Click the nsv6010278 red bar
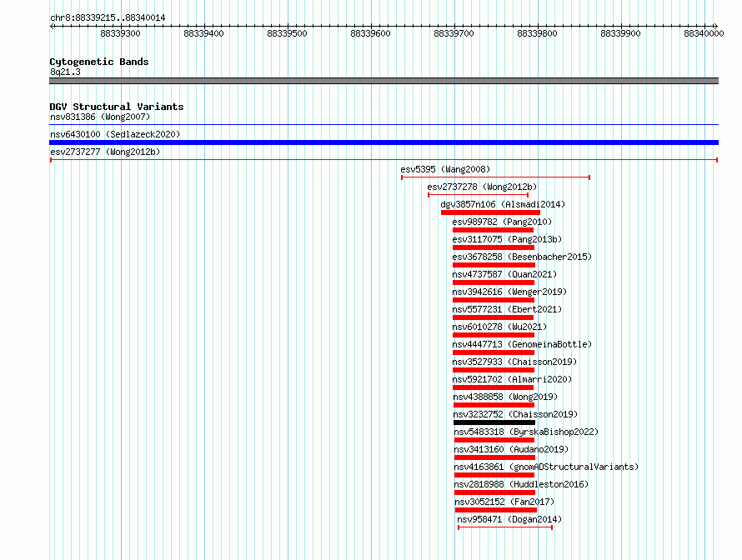 pyautogui.click(x=494, y=335)
